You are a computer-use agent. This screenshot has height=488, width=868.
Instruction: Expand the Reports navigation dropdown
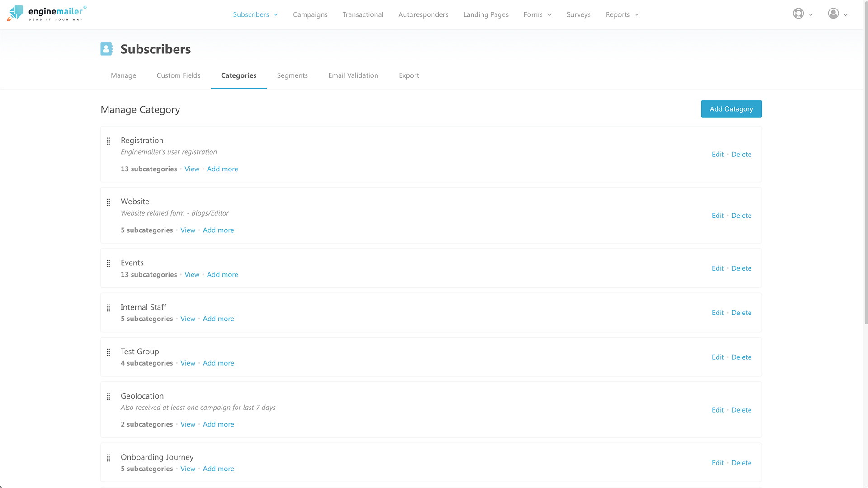pos(622,14)
